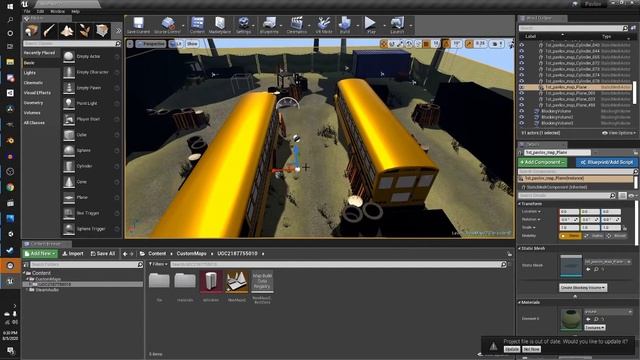Click the Sphere shape icon
640x360 pixels.
(69, 150)
